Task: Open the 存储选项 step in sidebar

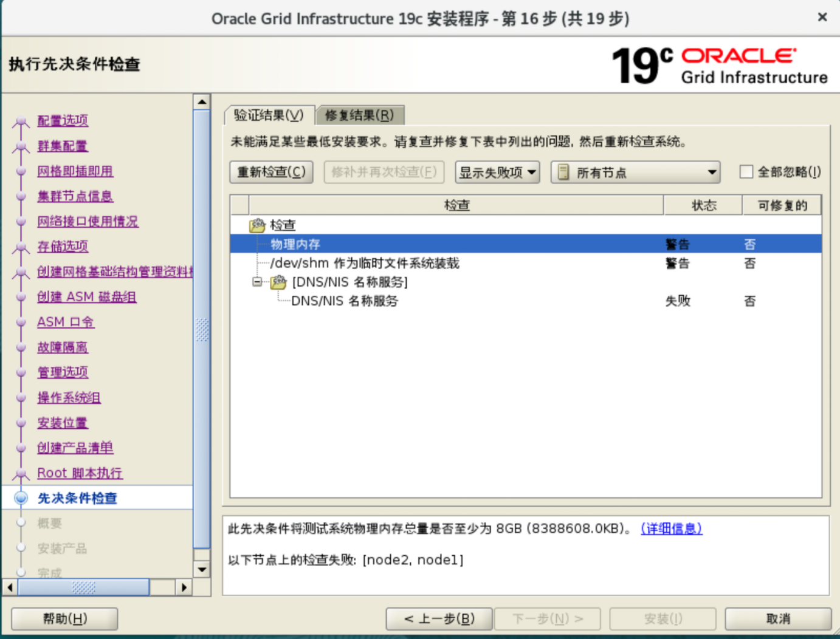Action: 63,247
